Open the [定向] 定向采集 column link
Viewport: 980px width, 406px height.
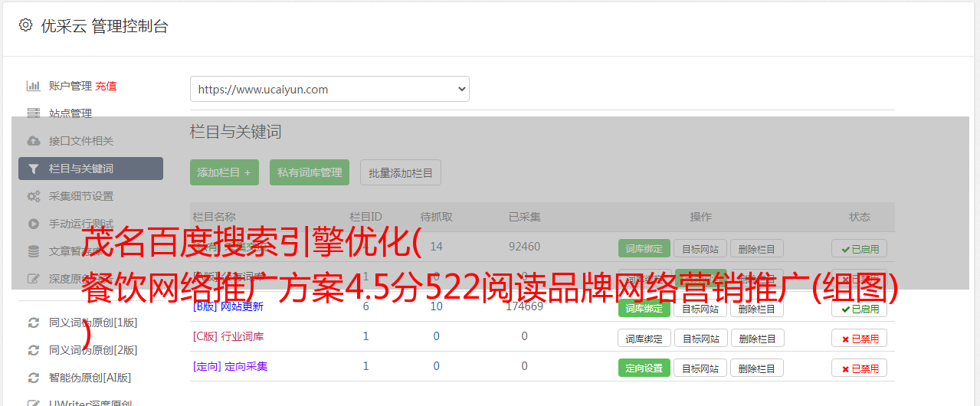[x=230, y=366]
